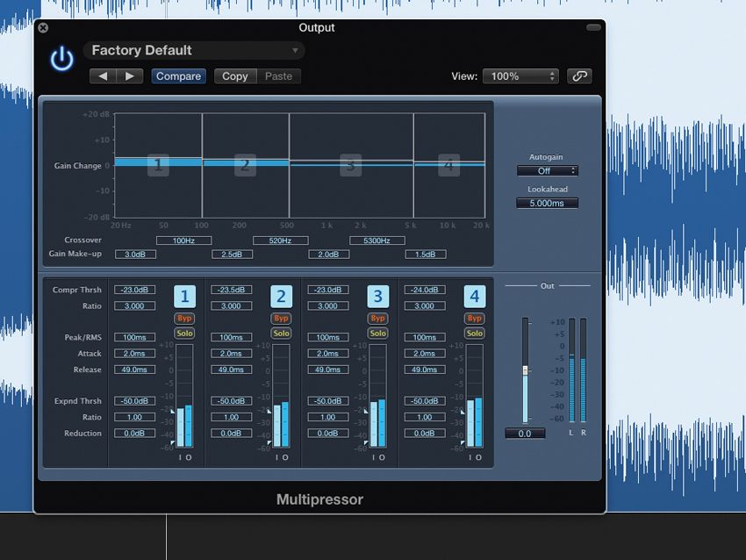Image resolution: width=746 pixels, height=560 pixels.
Task: Click the 3.0dB gain make-up field
Action: tap(135, 255)
